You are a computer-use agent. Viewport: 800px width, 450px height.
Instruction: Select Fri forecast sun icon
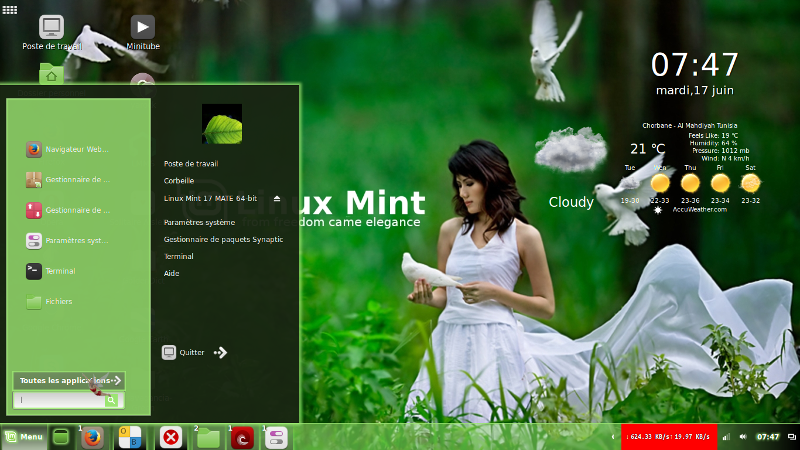coord(720,183)
